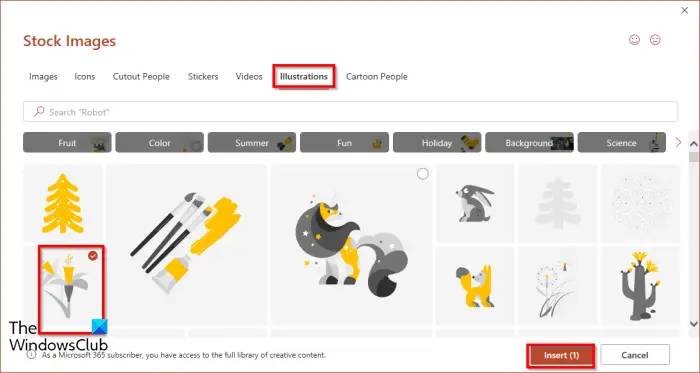Click the Cancel button
The height and width of the screenshot is (373, 700).
[635, 355]
